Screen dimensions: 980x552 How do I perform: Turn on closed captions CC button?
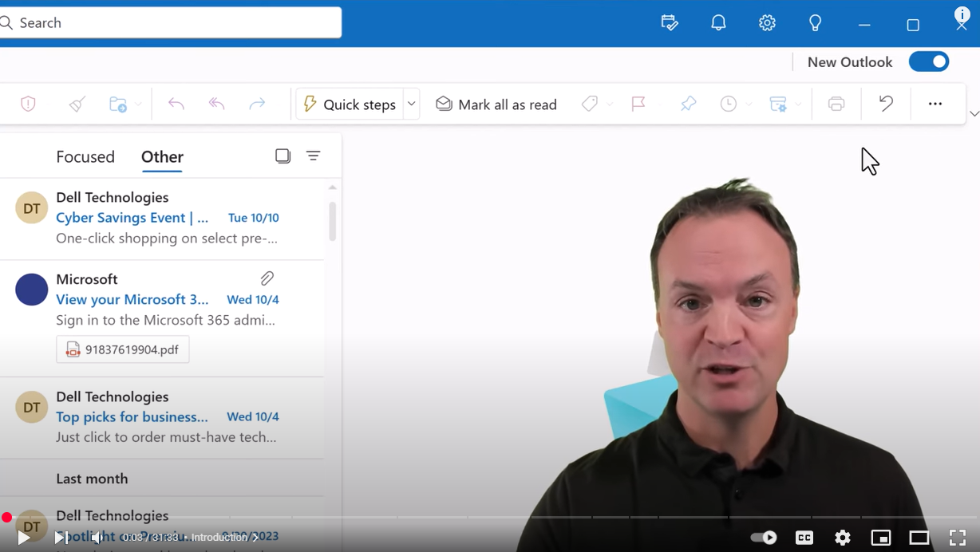pos(804,538)
